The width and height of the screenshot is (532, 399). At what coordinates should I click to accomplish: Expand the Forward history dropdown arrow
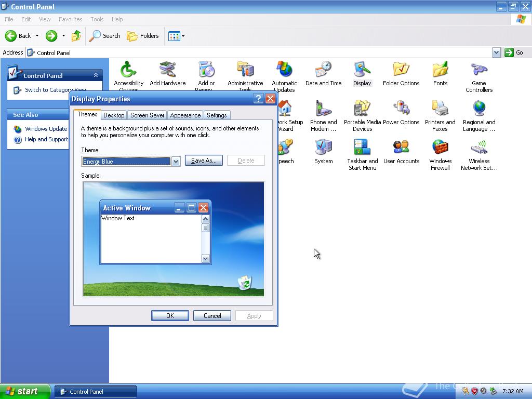tap(63, 36)
